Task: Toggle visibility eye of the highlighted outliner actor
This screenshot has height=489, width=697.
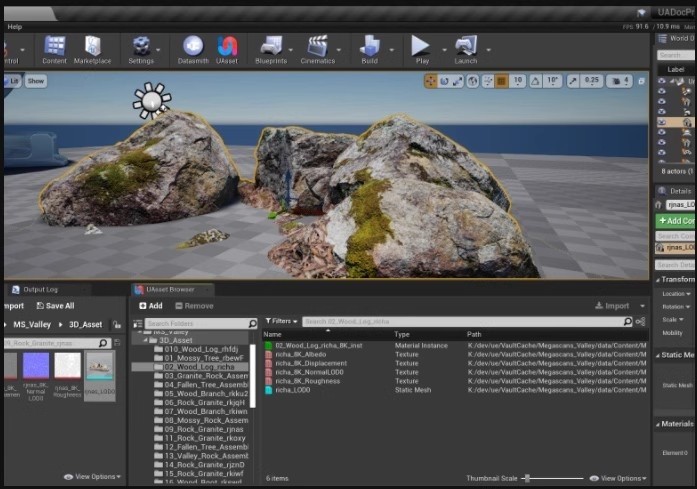Action: (x=662, y=122)
